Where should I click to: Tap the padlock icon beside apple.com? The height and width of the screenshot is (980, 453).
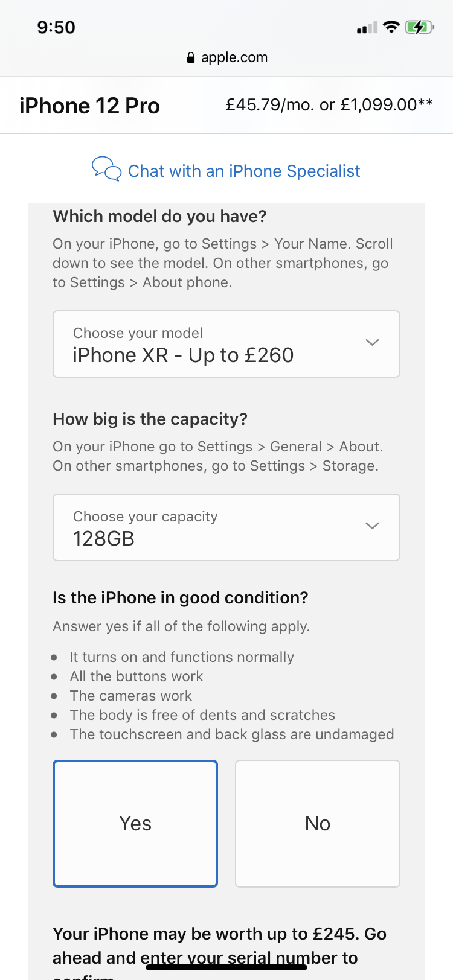click(191, 58)
